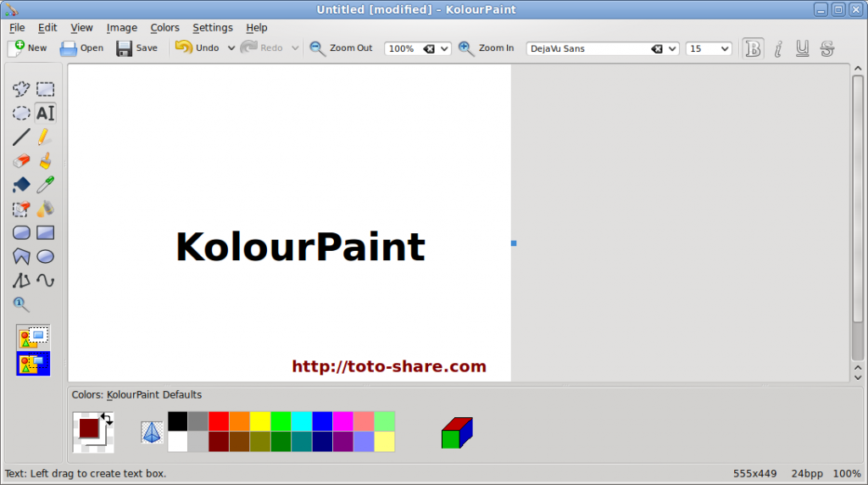Pick the dark green color swatch
868x485 pixels.
[x=281, y=442]
